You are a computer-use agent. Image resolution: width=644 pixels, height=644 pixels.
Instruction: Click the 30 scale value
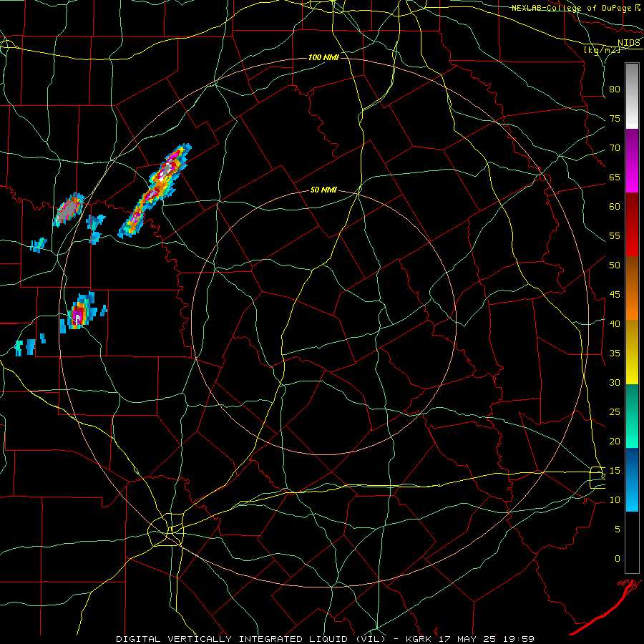coord(615,382)
